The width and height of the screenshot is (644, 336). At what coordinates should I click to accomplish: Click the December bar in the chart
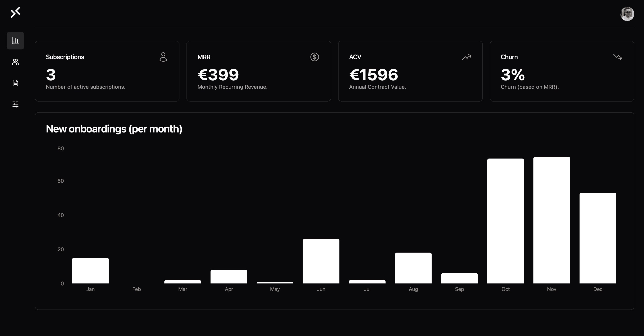597,238
